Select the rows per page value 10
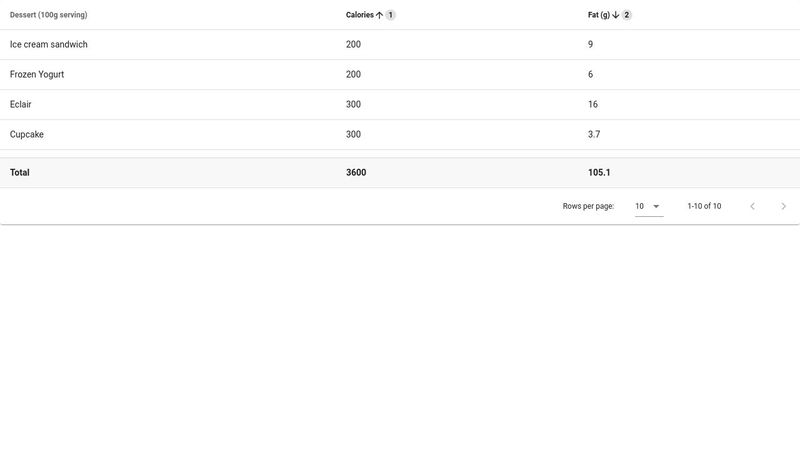 tap(639, 206)
